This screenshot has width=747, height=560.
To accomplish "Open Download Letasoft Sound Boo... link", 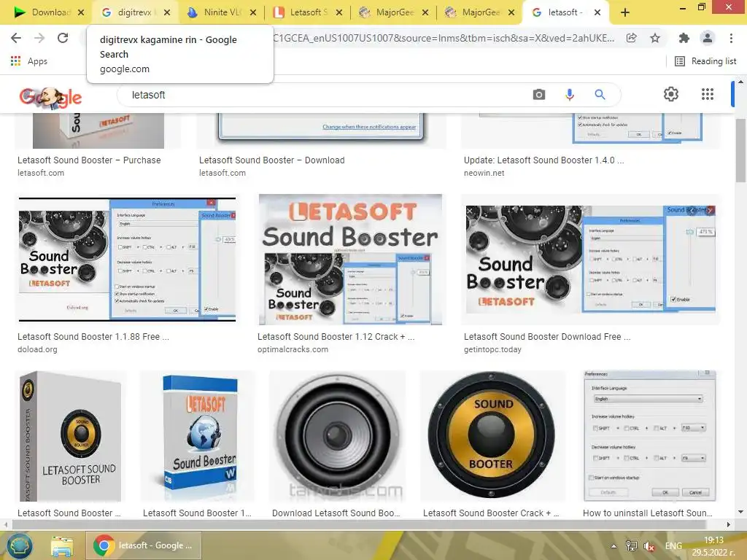I will click(336, 513).
